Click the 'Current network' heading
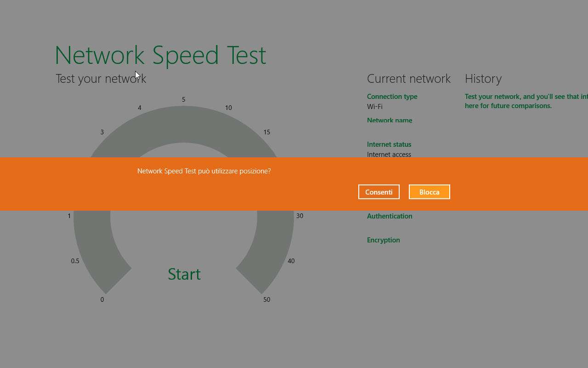The height and width of the screenshot is (368, 588). (x=409, y=79)
